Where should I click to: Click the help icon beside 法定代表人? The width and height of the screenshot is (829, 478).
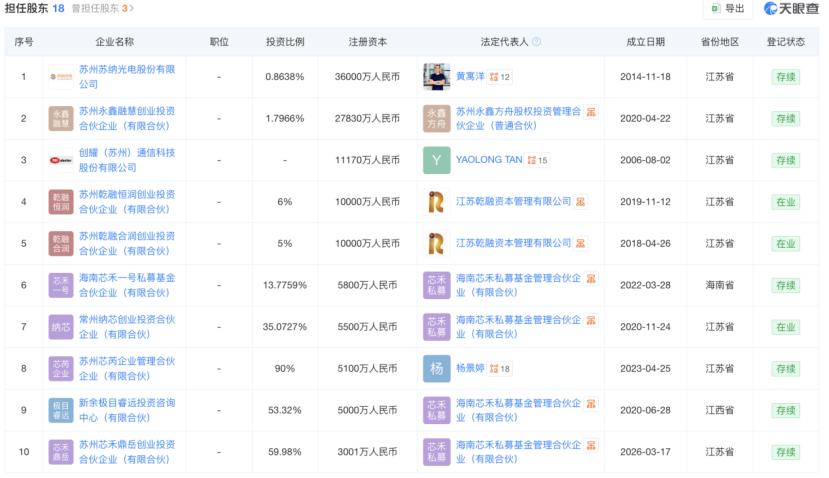(536, 42)
